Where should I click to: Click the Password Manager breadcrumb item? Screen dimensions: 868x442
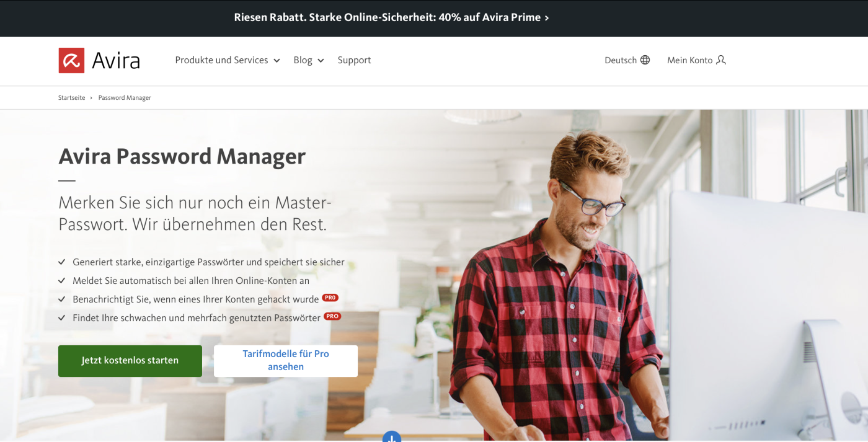(x=125, y=98)
